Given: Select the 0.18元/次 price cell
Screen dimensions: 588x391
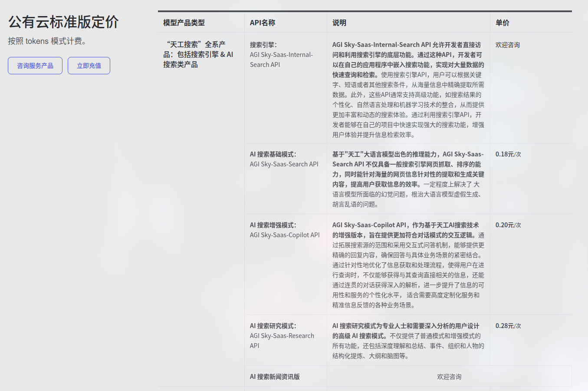Looking at the screenshot, I should [x=508, y=154].
